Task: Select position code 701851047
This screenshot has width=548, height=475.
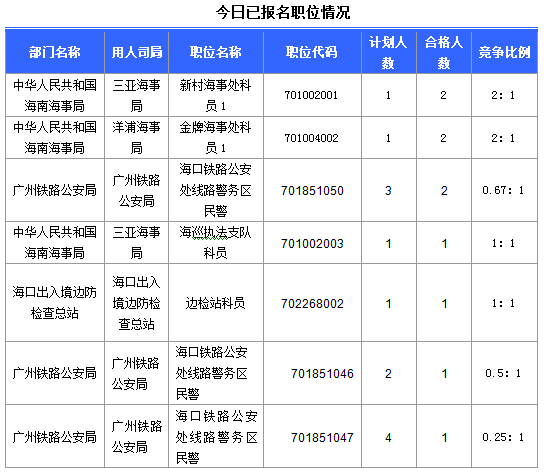Action: tap(322, 438)
